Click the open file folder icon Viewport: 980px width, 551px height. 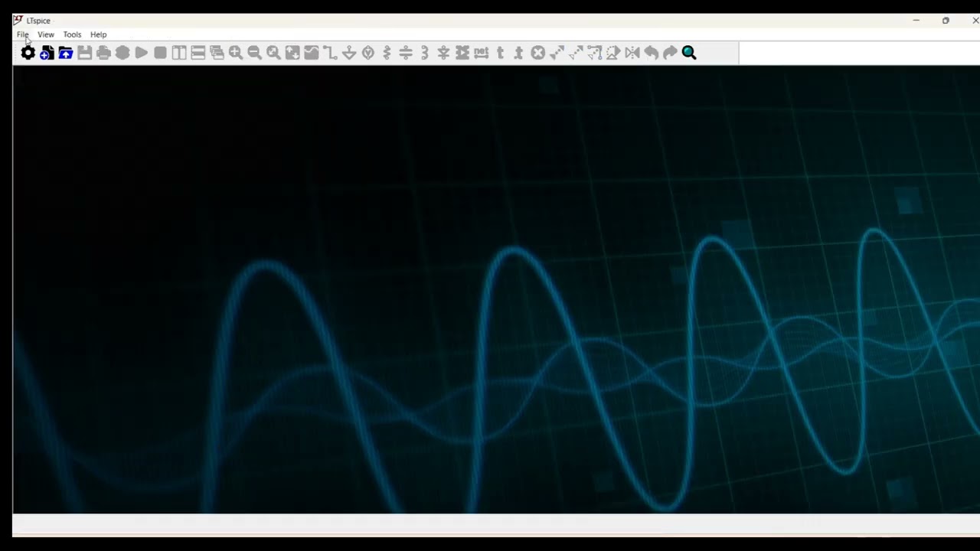pos(66,53)
